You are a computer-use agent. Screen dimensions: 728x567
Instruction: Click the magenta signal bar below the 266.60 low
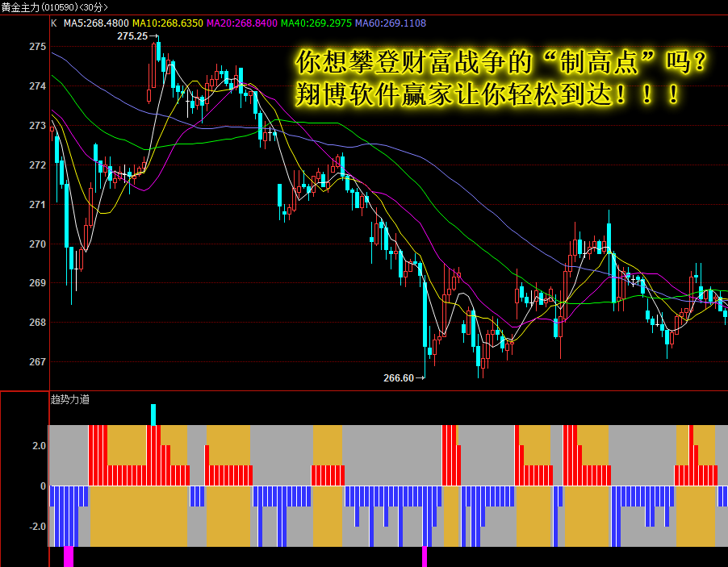(425, 557)
